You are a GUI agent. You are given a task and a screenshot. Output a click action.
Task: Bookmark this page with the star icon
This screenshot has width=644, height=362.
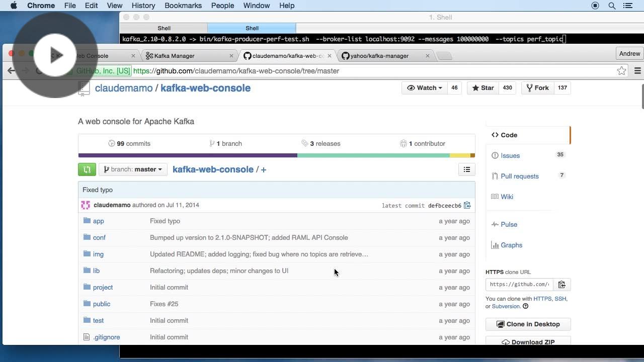(622, 71)
